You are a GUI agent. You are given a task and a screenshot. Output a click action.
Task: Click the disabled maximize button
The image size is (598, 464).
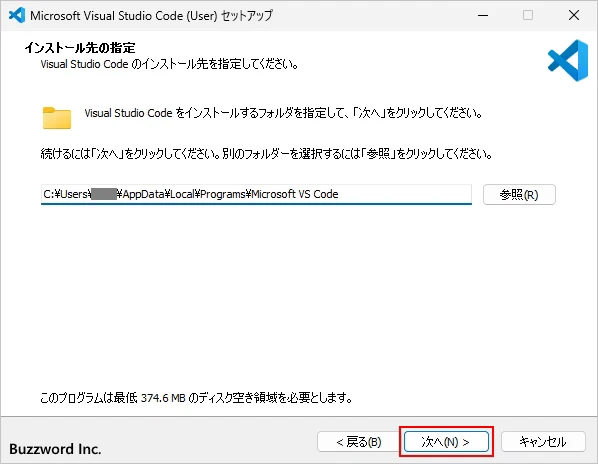click(x=528, y=15)
